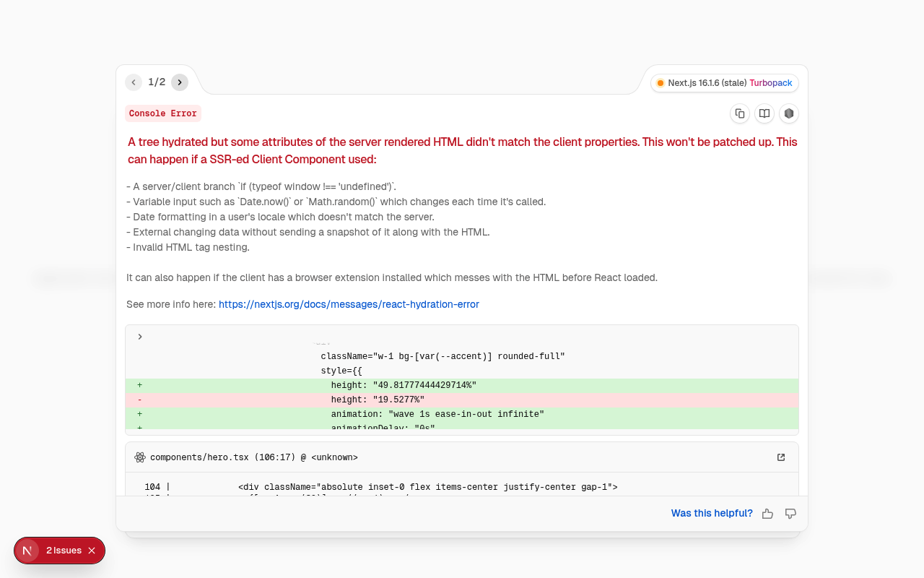Image resolution: width=924 pixels, height=578 pixels.
Task: Click the Next.js 16.1.6 (stale) version badge
Action: pyautogui.click(x=707, y=83)
